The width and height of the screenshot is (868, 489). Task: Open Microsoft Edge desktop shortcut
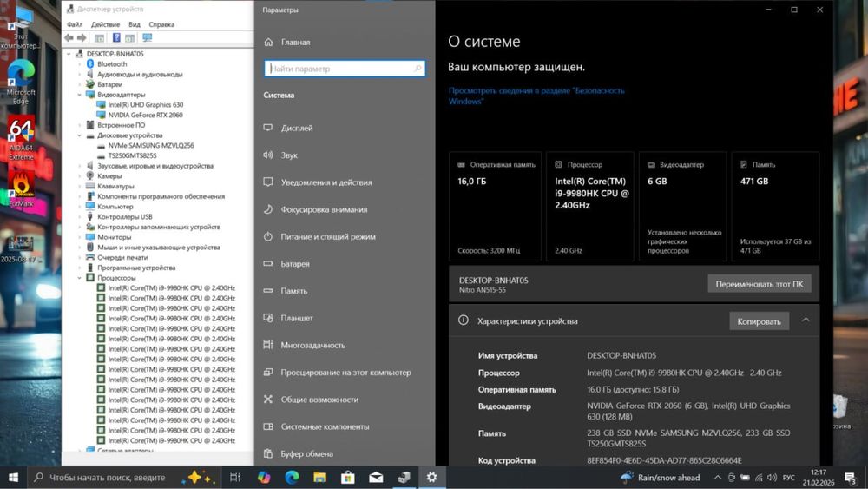pos(21,83)
